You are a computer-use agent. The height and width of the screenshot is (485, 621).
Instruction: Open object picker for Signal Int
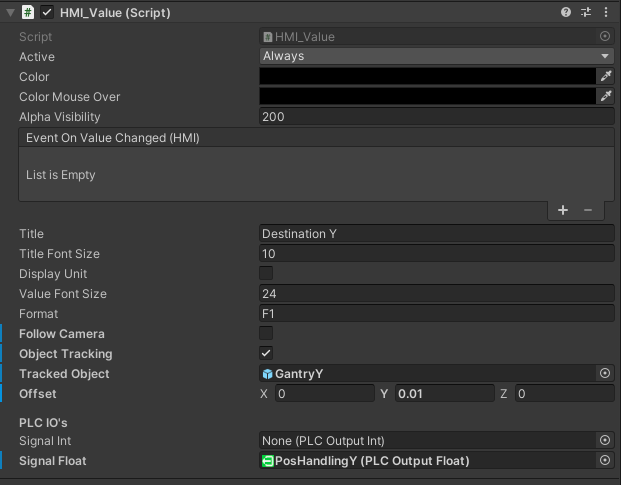(x=605, y=440)
